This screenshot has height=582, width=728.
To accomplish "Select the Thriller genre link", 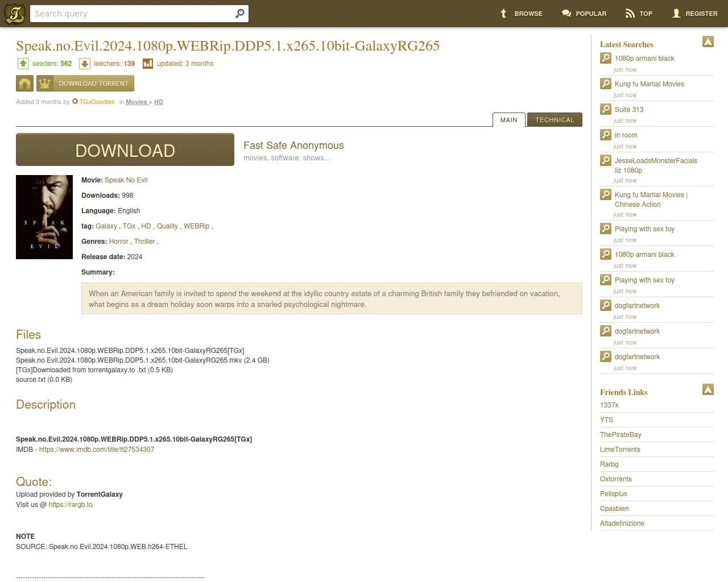I will (144, 242).
